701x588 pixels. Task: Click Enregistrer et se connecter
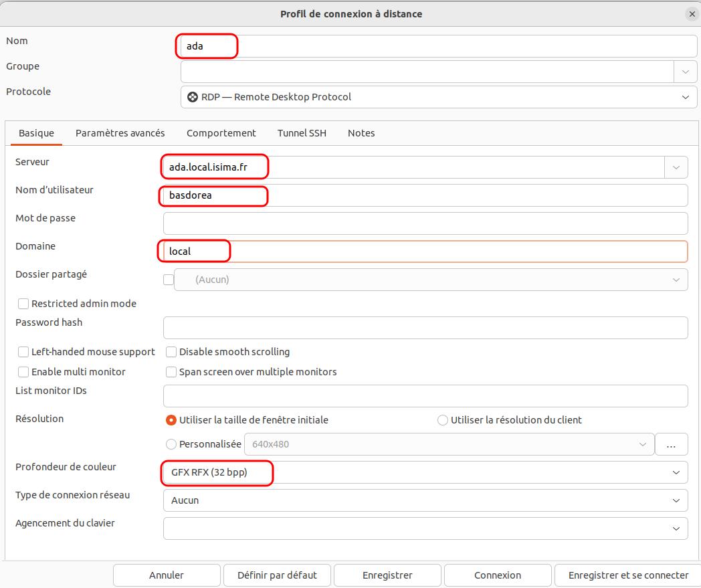[x=627, y=575]
